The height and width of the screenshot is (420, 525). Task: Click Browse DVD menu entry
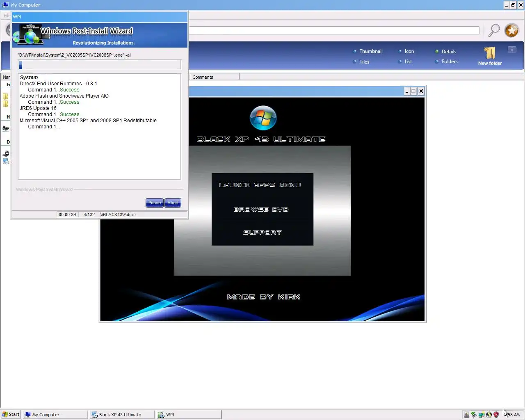(261, 210)
